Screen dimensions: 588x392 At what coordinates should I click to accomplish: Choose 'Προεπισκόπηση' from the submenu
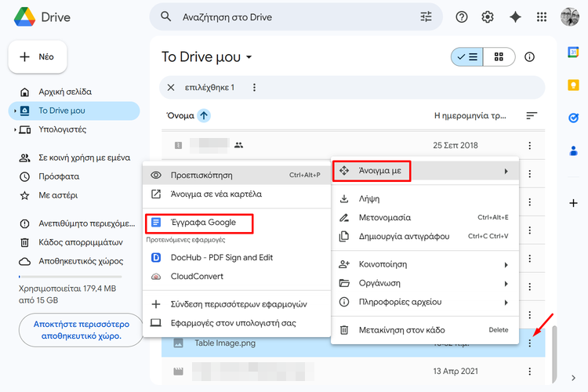coord(236,175)
